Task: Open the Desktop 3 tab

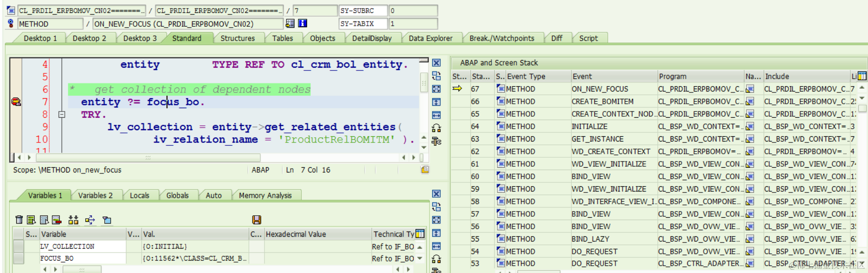Action: point(140,38)
